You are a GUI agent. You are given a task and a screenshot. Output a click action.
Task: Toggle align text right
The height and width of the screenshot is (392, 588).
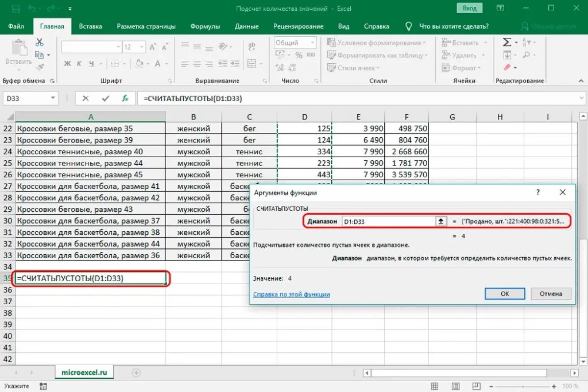(209, 64)
